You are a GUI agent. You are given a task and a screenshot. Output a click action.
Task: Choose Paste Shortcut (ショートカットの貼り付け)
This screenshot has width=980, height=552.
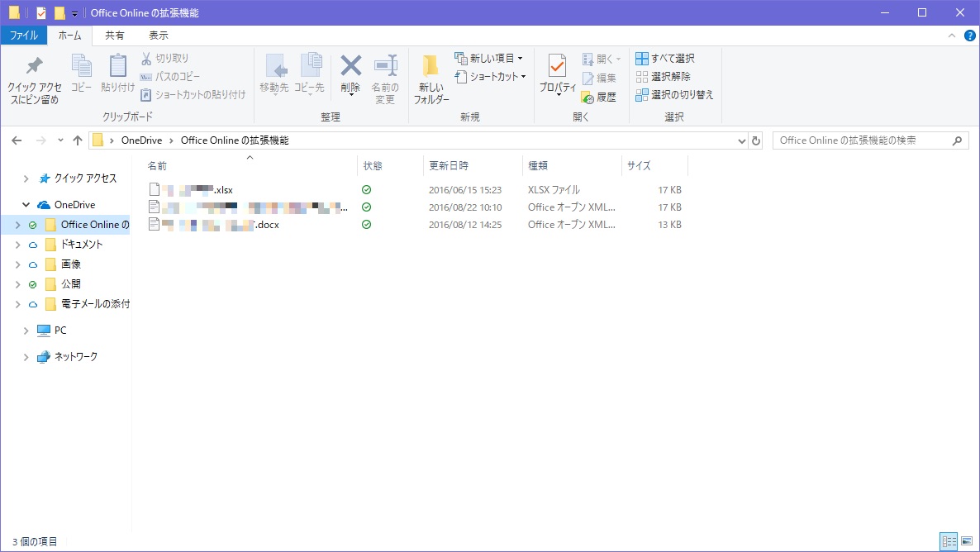(x=193, y=94)
